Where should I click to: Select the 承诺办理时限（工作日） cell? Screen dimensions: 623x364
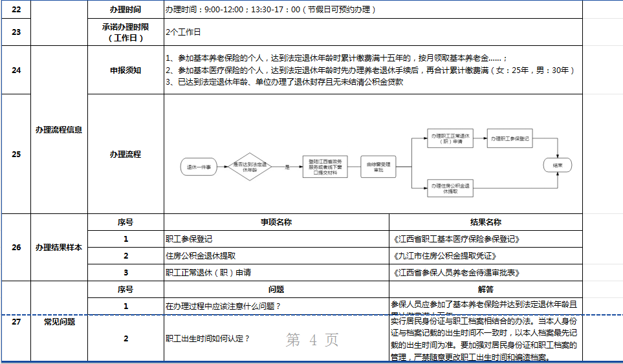coord(125,32)
